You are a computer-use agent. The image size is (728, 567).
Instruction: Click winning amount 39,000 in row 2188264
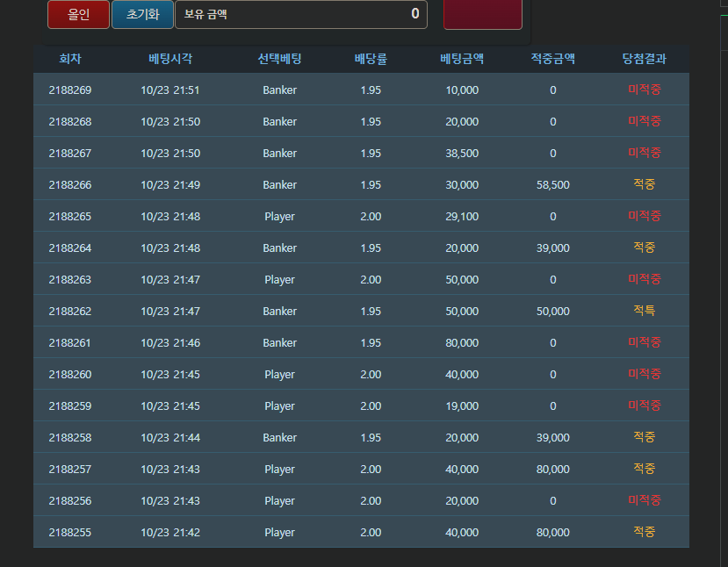[x=553, y=248]
